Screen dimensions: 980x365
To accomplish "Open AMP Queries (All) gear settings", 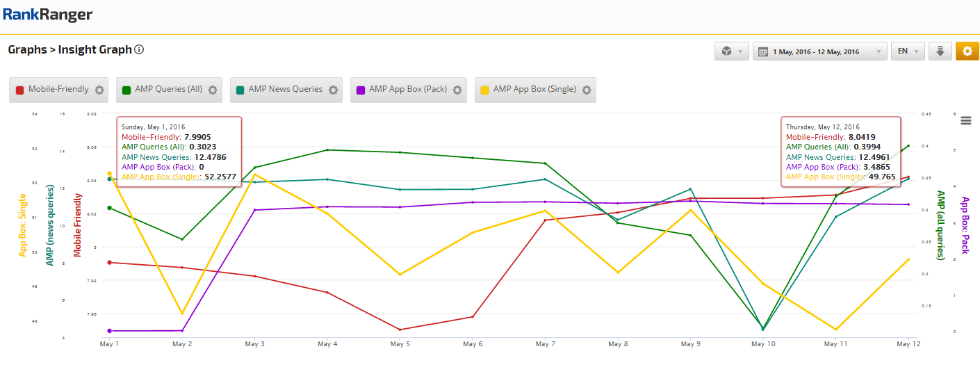I will pyautogui.click(x=213, y=90).
